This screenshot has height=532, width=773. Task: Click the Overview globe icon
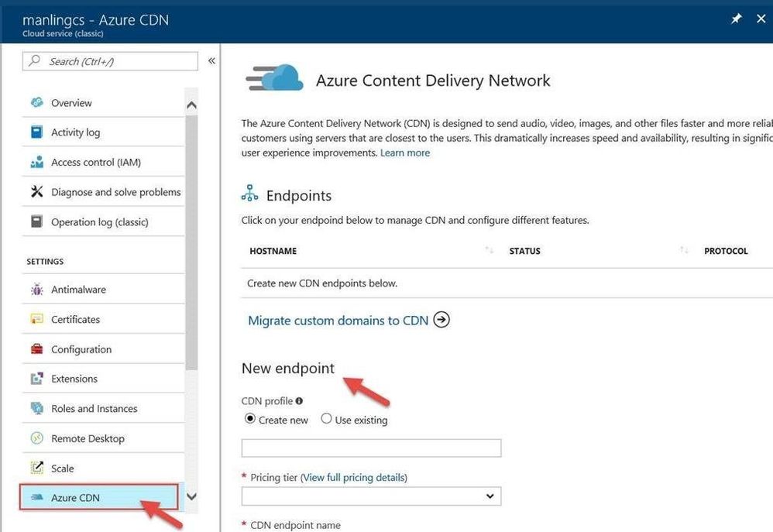[37, 102]
